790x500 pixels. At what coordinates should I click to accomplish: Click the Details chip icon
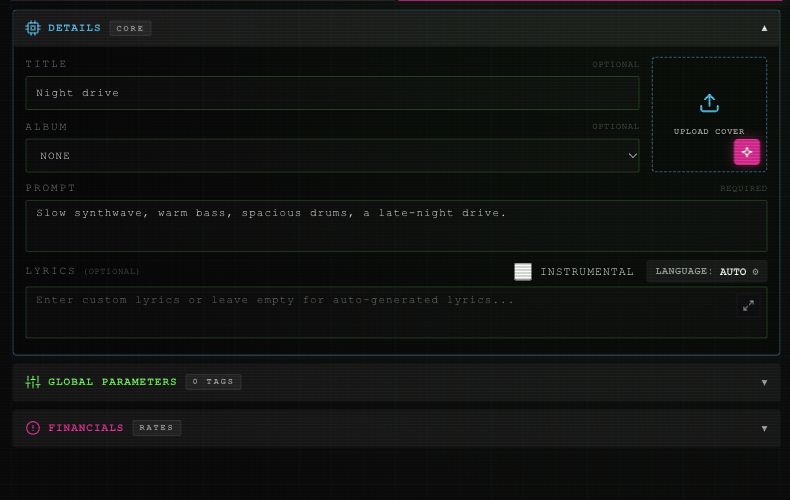pos(33,28)
